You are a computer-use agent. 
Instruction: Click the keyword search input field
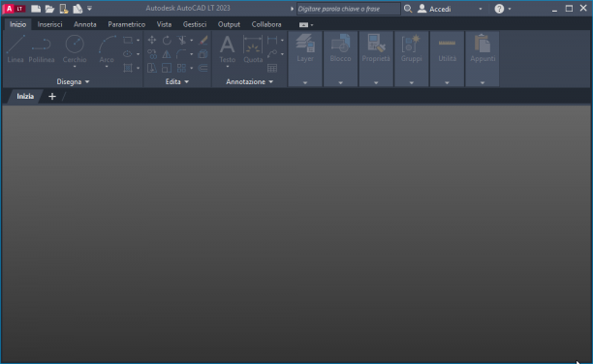(348, 9)
